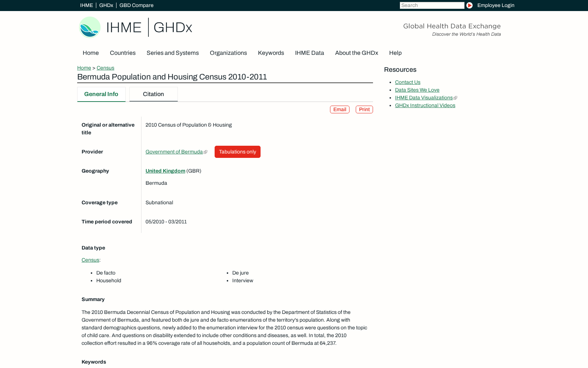Click the GHDx logo text
588x368 pixels.
coord(173,28)
